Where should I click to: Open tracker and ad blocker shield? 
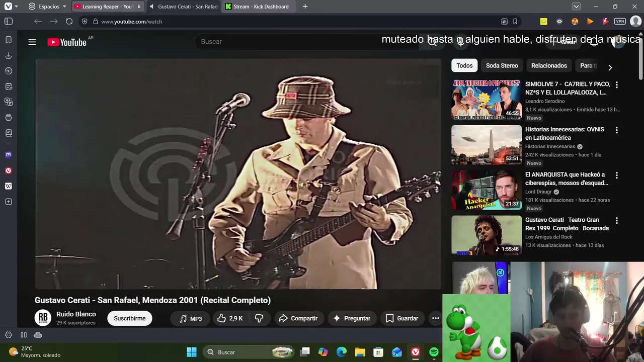[85, 22]
